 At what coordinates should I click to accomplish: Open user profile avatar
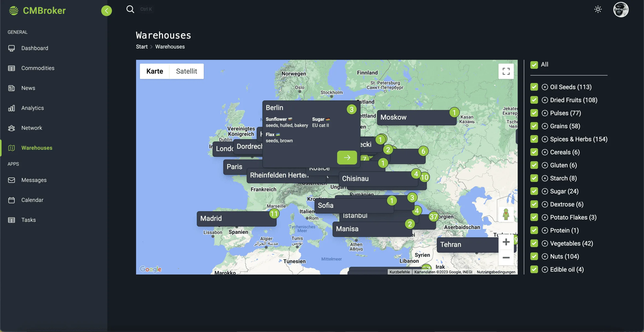[x=621, y=10]
